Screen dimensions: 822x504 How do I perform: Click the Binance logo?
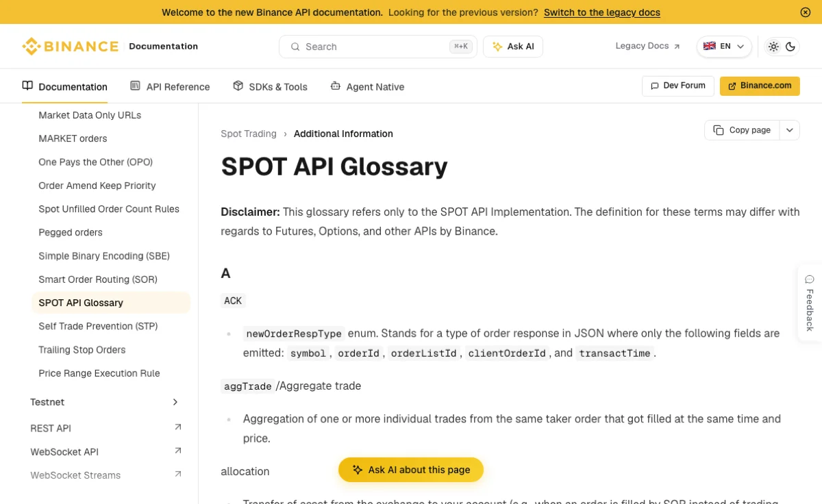pos(71,47)
